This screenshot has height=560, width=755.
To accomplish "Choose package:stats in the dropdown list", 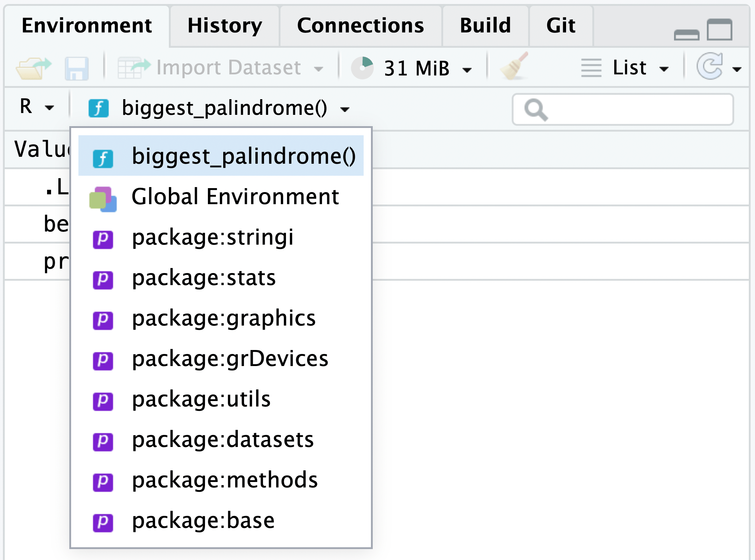I will click(x=203, y=279).
